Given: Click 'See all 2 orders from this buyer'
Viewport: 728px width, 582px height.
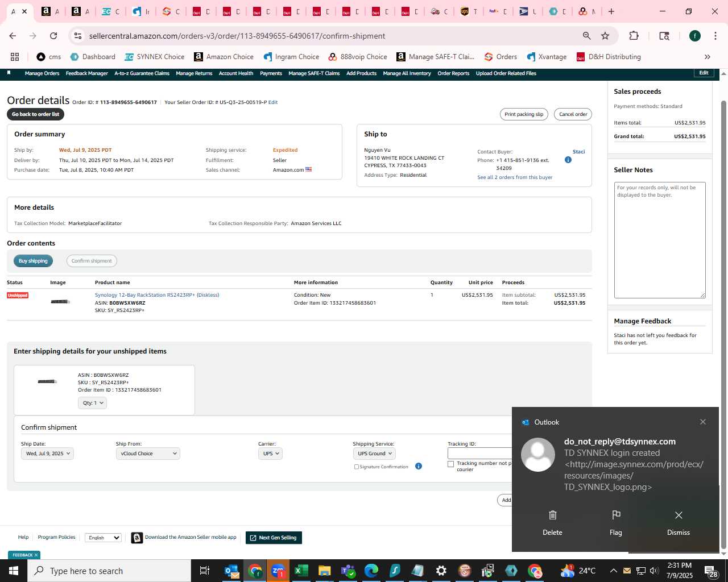Looking at the screenshot, I should coord(515,177).
